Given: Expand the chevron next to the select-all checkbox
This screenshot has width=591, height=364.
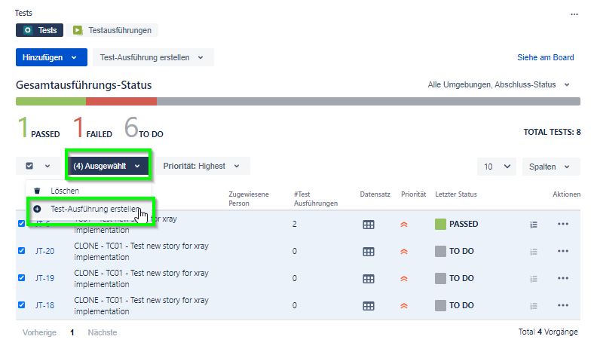Looking at the screenshot, I should [47, 166].
